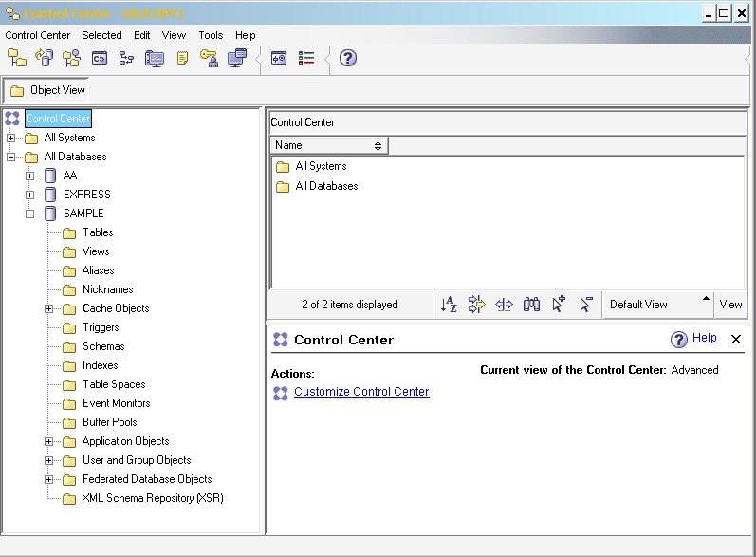Open the Edit menu
This screenshot has height=557, width=756.
[141, 35]
